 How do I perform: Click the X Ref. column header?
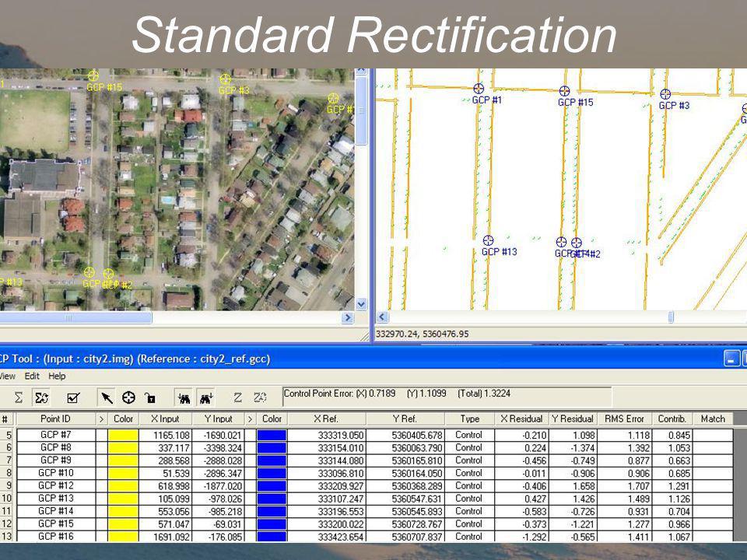coord(326,419)
